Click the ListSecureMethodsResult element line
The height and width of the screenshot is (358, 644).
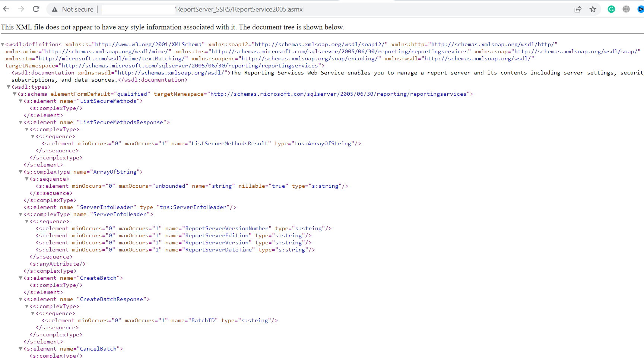tap(201, 143)
